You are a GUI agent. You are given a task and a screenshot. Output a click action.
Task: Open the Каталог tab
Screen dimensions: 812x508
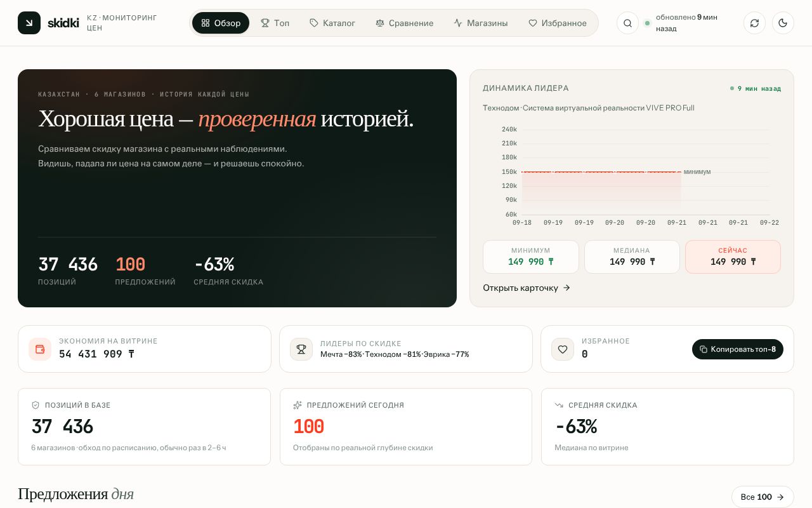pyautogui.click(x=332, y=23)
